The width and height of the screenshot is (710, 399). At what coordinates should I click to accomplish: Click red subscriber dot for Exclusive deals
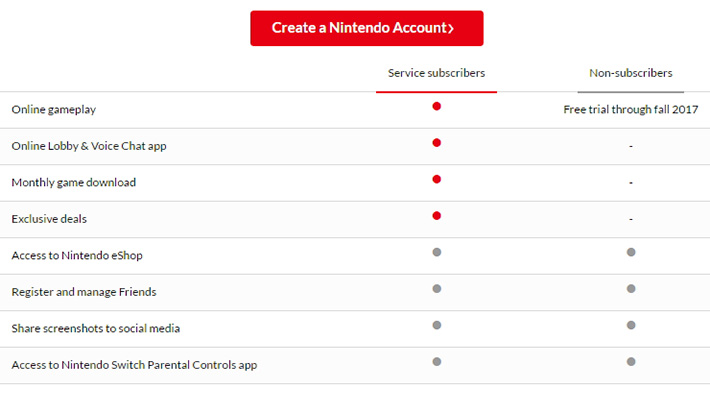437,216
